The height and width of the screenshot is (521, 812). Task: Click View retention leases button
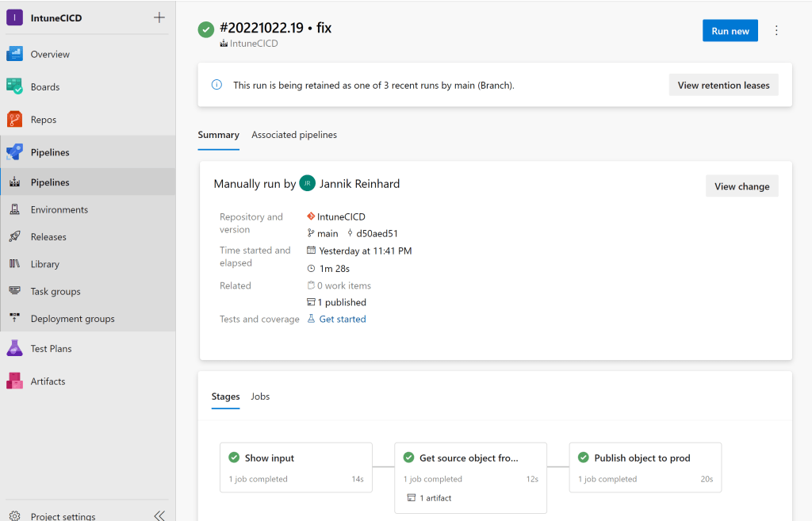point(723,85)
